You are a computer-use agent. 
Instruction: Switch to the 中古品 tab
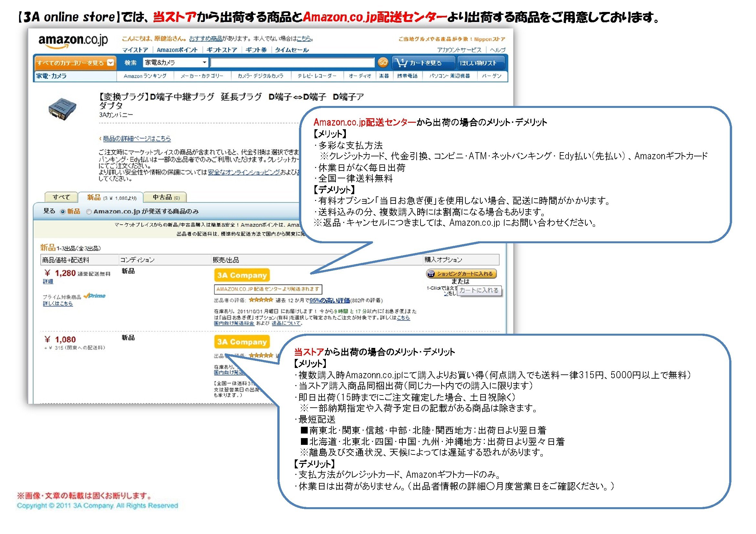click(x=165, y=197)
